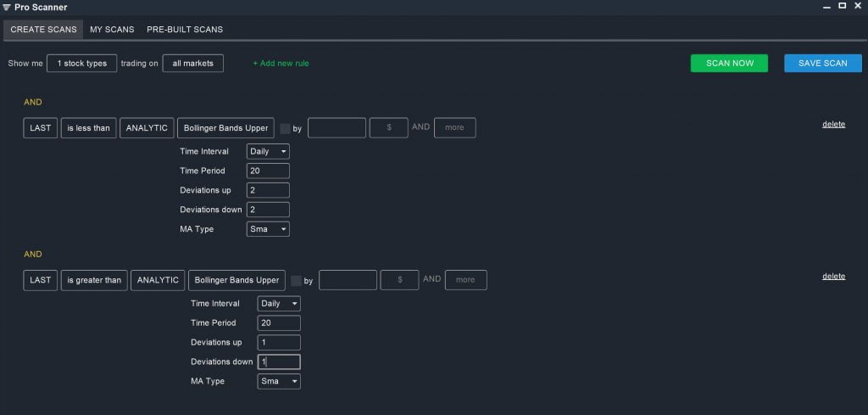Delete the first scan rule

coord(834,124)
